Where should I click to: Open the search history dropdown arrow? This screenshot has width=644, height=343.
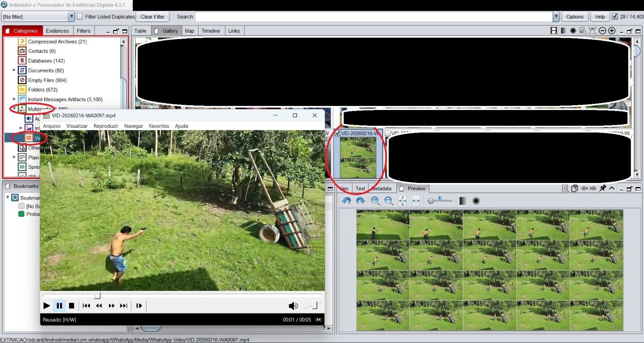[556, 17]
